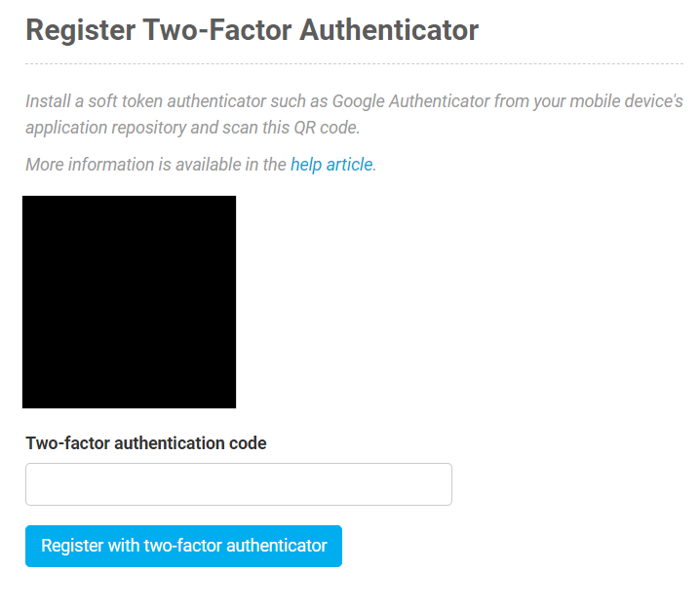700x610 pixels.
Task: Click the dashed divider below the heading
Action: coord(354,63)
